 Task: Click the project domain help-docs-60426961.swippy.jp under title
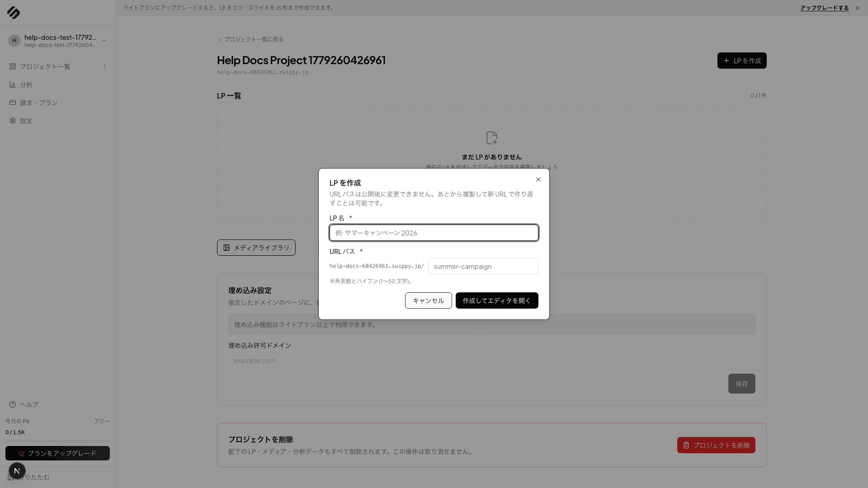pos(263,72)
